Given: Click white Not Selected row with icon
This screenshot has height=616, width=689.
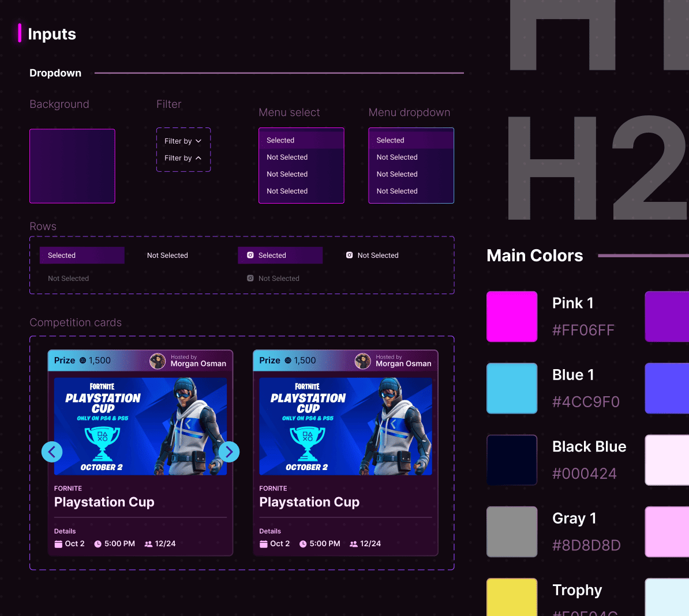Looking at the screenshot, I should [x=373, y=255].
